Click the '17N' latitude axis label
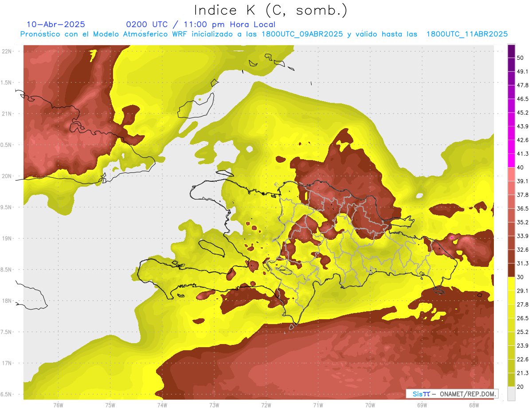The width and height of the screenshot is (532, 411). pos(7,363)
